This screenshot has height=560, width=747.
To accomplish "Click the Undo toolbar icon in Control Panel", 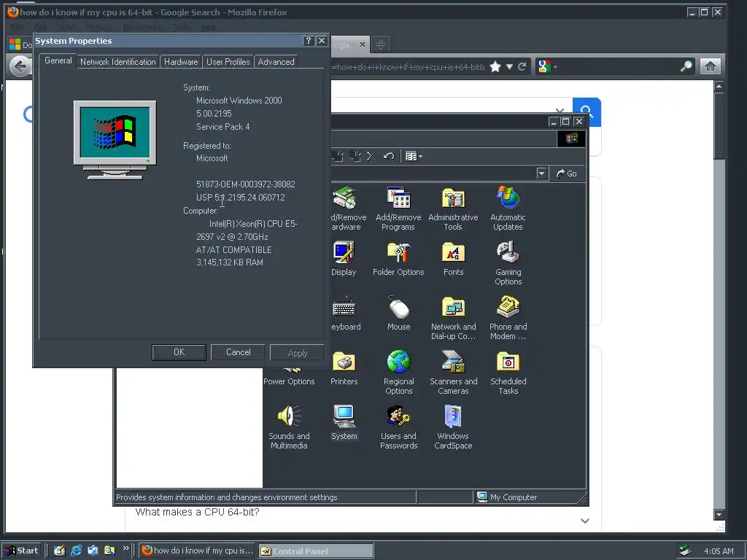I will (389, 156).
